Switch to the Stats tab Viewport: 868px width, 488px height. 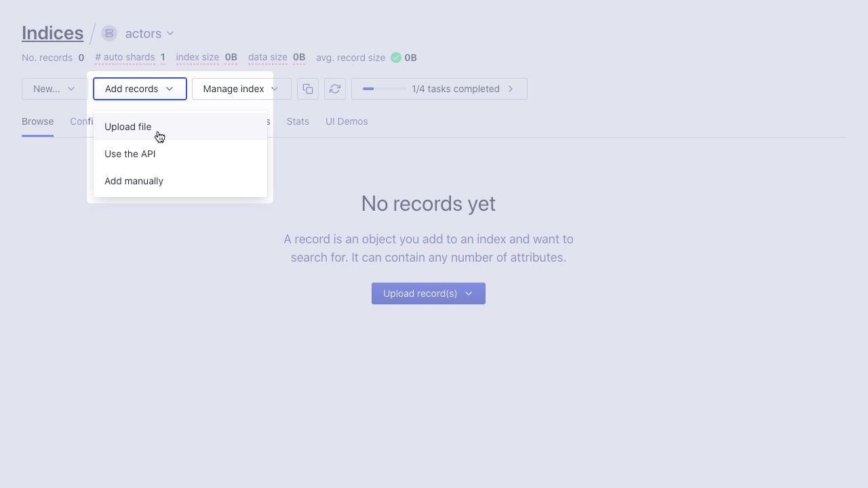(x=298, y=121)
